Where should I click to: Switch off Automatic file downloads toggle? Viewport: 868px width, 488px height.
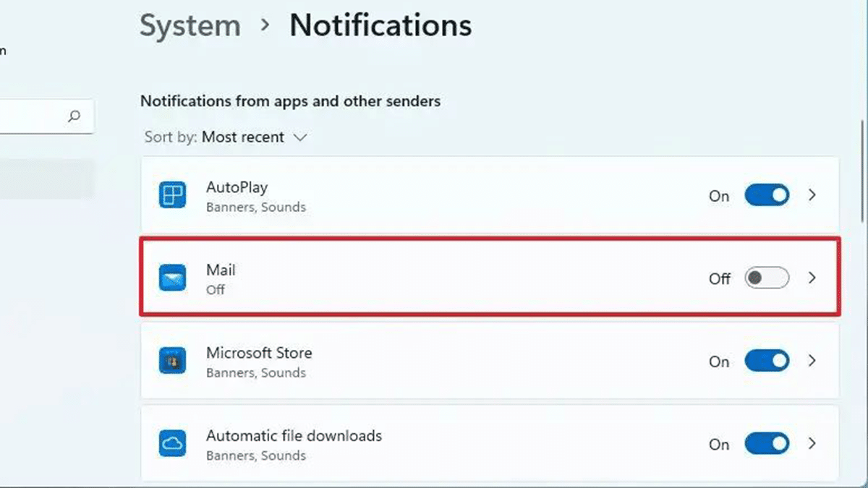point(767,444)
